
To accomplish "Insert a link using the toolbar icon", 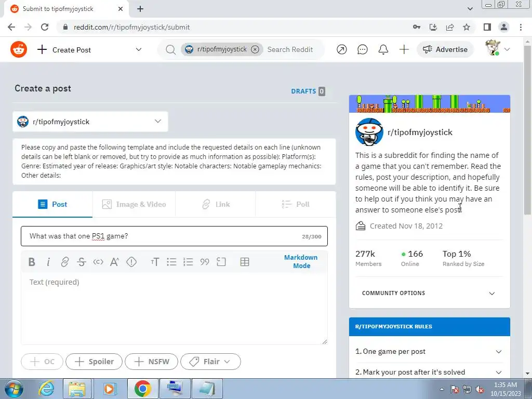I will point(65,262).
